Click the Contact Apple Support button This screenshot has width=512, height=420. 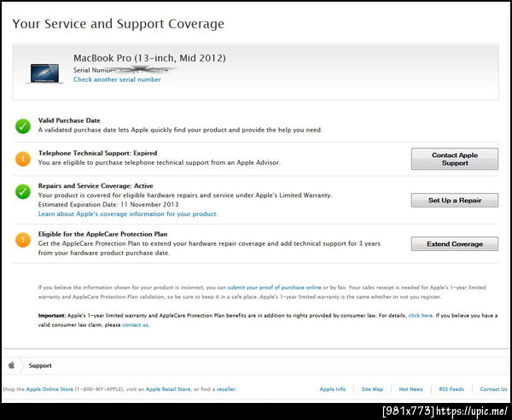455,159
